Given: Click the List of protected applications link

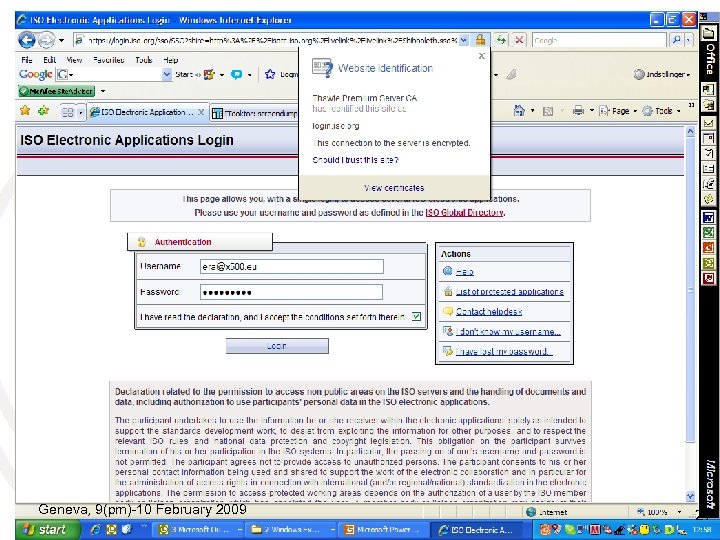Looking at the screenshot, I should [x=509, y=292].
